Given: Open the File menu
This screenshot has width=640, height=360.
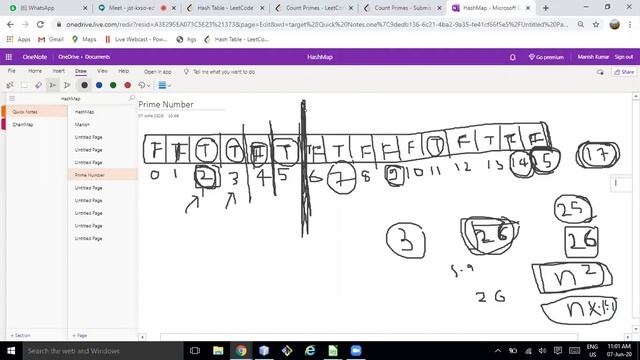Looking at the screenshot, I should 11,71.
